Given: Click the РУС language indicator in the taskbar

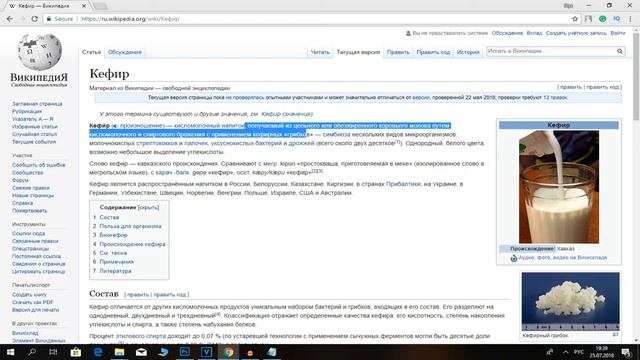Looking at the screenshot, I should pyautogui.click(x=578, y=352).
